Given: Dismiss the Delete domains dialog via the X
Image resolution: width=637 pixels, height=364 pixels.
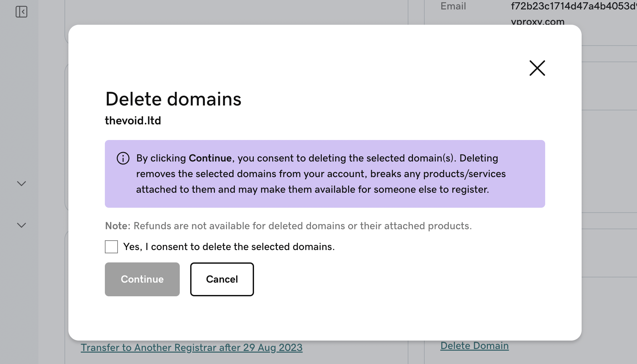Looking at the screenshot, I should [x=537, y=68].
